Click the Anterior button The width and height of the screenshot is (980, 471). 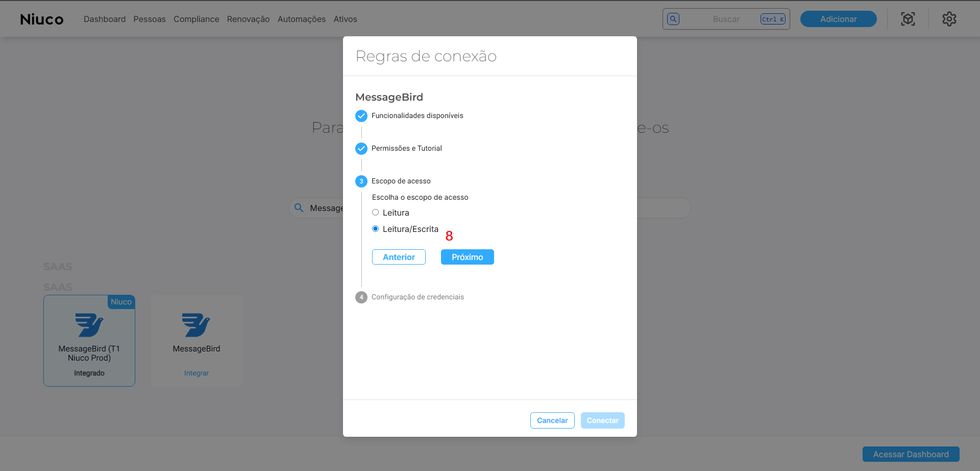(399, 257)
